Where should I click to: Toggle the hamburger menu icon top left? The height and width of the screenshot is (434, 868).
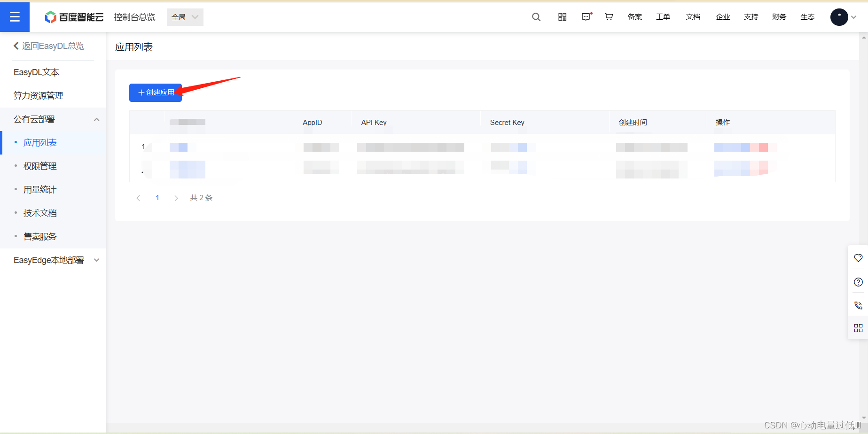click(x=15, y=17)
